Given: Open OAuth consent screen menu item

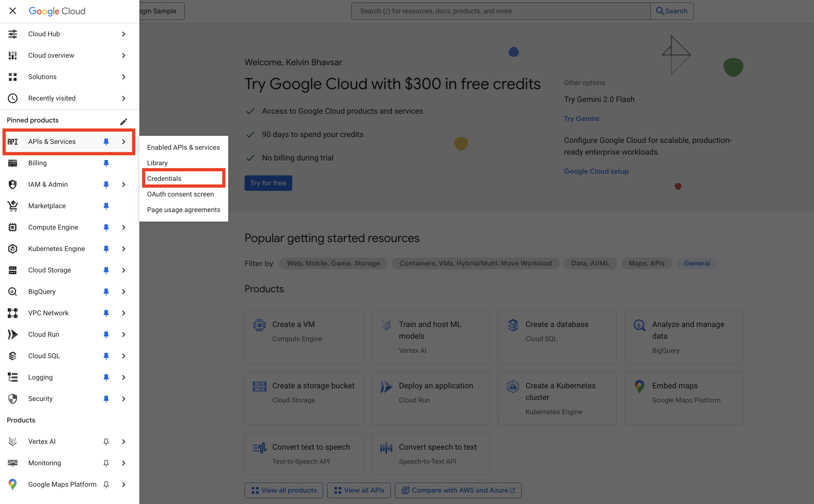Looking at the screenshot, I should click(180, 194).
